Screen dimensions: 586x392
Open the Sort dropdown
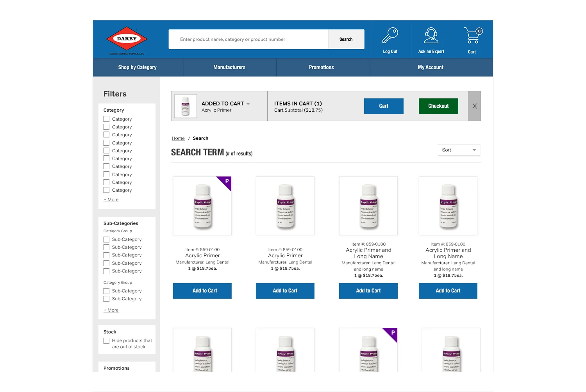point(459,150)
